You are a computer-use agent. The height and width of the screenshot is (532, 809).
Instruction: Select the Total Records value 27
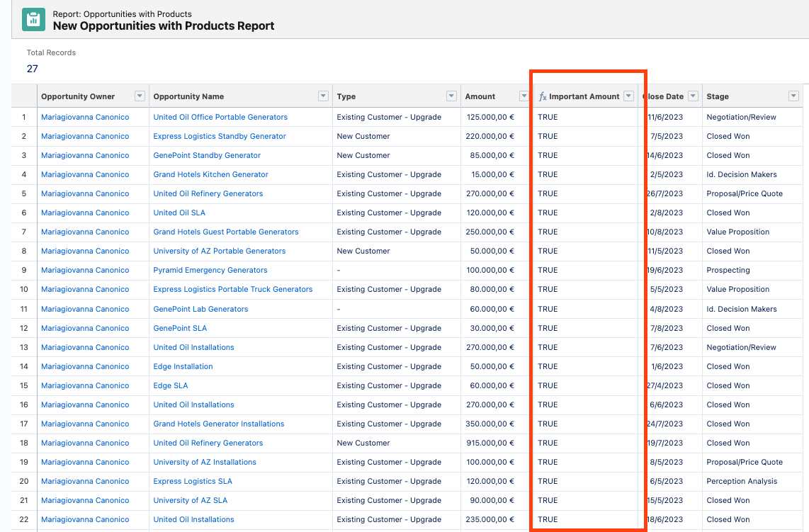coord(33,69)
